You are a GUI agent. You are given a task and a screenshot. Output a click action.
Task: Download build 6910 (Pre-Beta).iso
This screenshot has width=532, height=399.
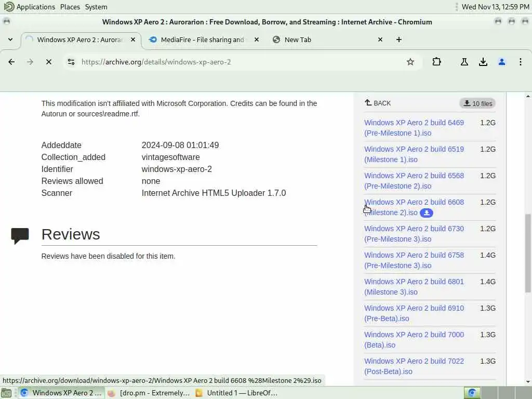point(414,313)
